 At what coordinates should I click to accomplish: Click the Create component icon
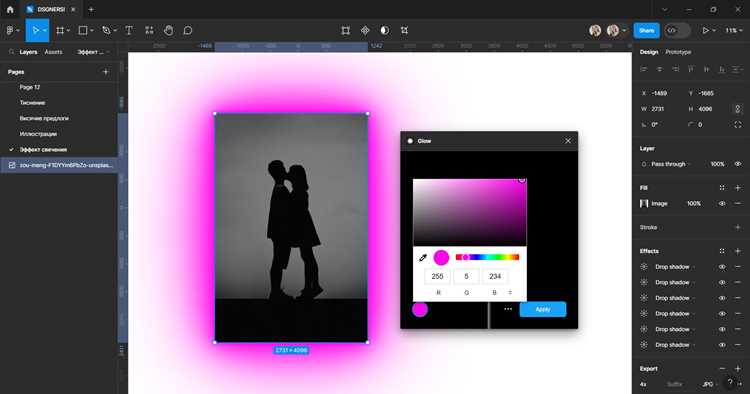365,30
